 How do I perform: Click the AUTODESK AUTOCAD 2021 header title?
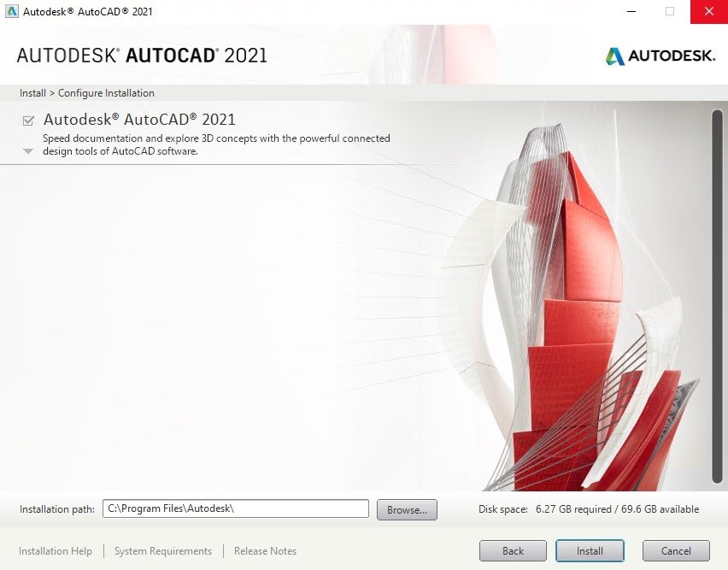point(142,56)
